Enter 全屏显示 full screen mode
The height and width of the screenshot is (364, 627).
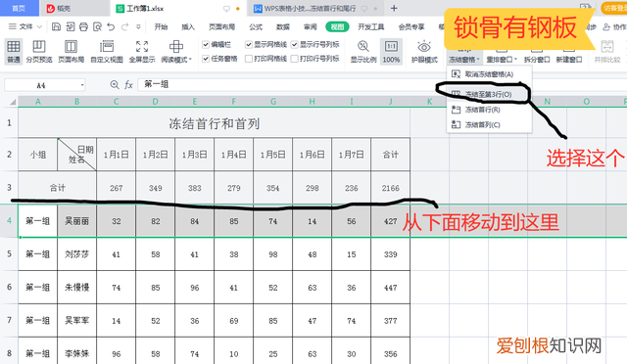click(142, 52)
